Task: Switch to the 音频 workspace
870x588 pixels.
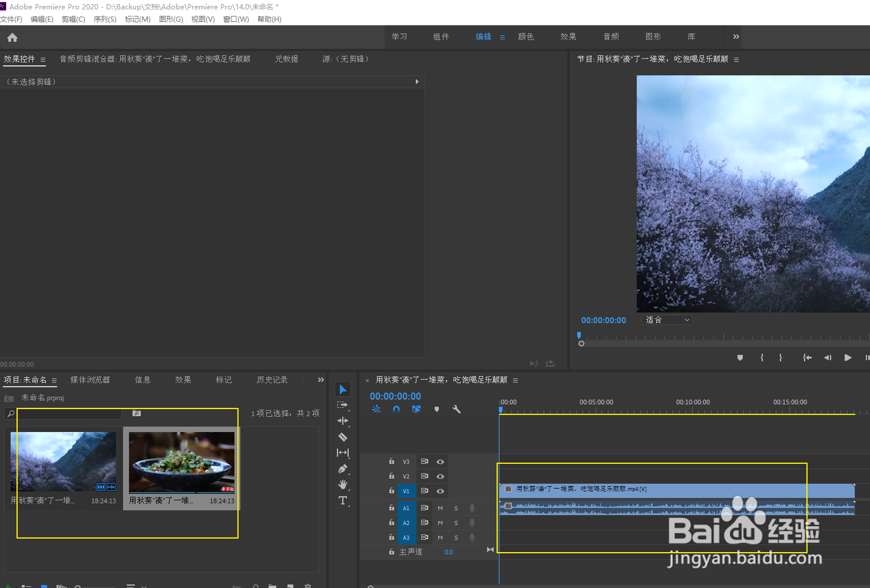Action: coord(611,36)
